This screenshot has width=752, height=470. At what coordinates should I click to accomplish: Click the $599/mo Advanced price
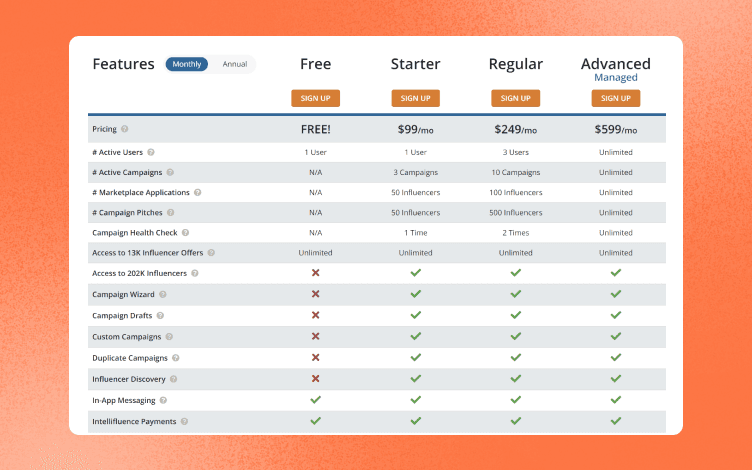coord(616,129)
